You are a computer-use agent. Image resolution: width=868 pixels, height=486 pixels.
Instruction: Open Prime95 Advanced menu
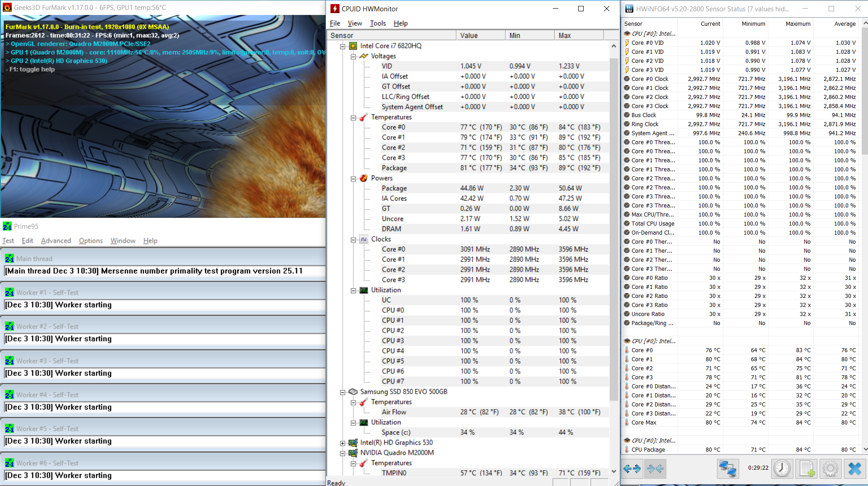(x=56, y=241)
